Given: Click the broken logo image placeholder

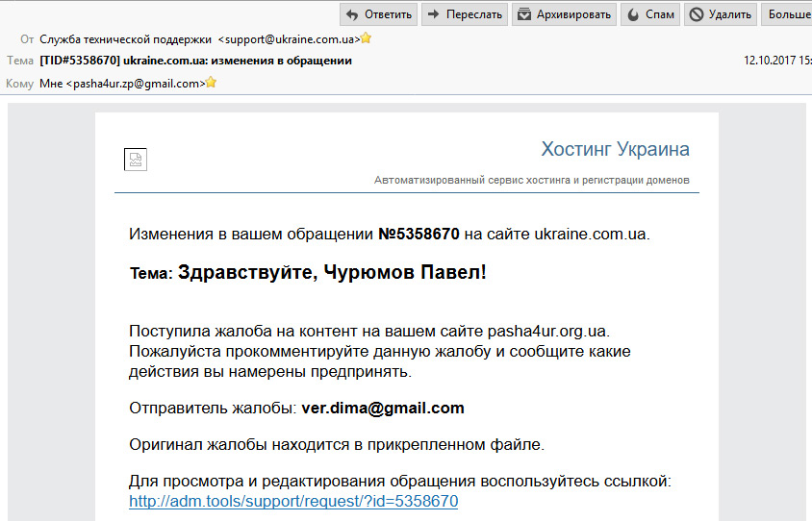Looking at the screenshot, I should (x=136, y=160).
